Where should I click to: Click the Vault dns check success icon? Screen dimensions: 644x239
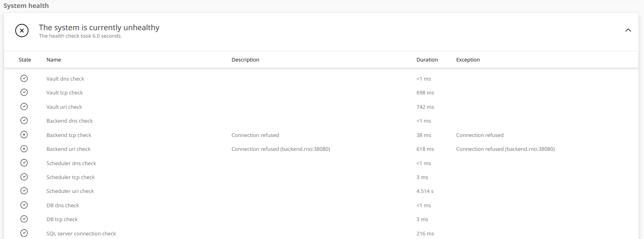24,79
